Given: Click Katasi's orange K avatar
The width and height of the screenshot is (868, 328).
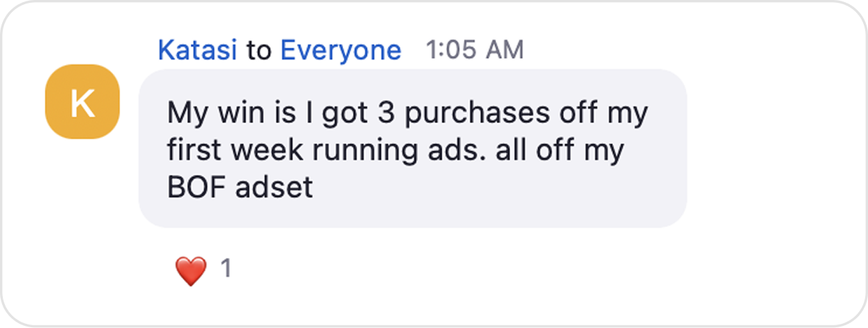Looking at the screenshot, I should click(82, 101).
